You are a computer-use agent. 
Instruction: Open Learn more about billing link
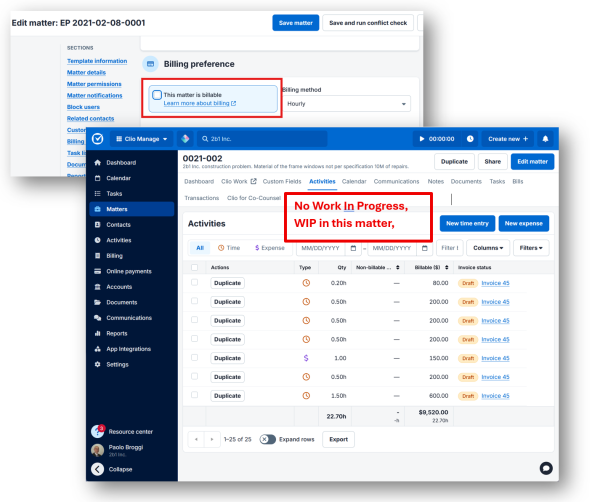tap(200, 103)
